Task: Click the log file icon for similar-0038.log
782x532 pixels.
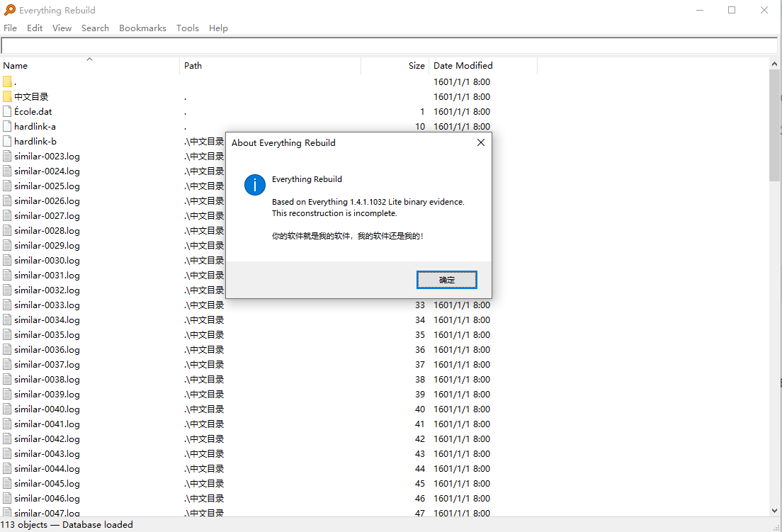Action: tap(7, 380)
